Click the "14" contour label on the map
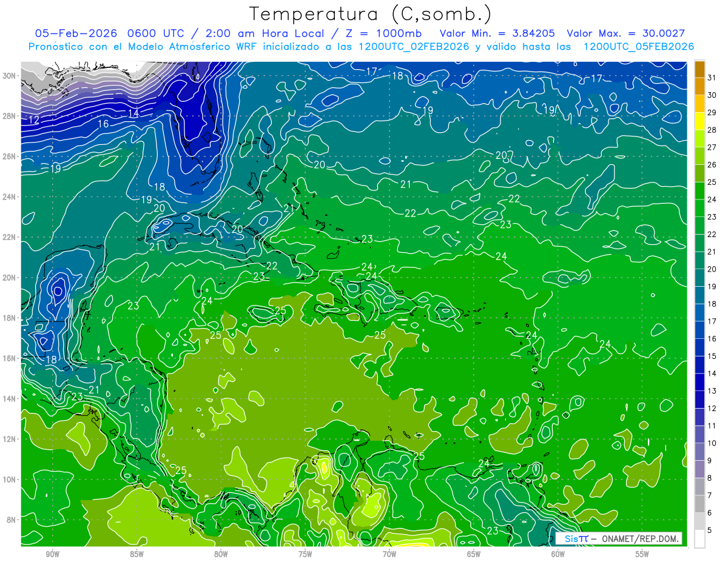728x562 pixels. (134, 113)
